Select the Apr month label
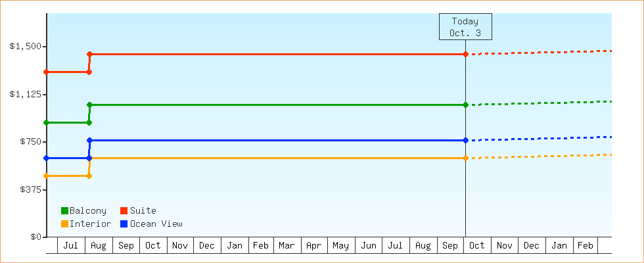Image resolution: width=644 pixels, height=263 pixels. tap(313, 246)
